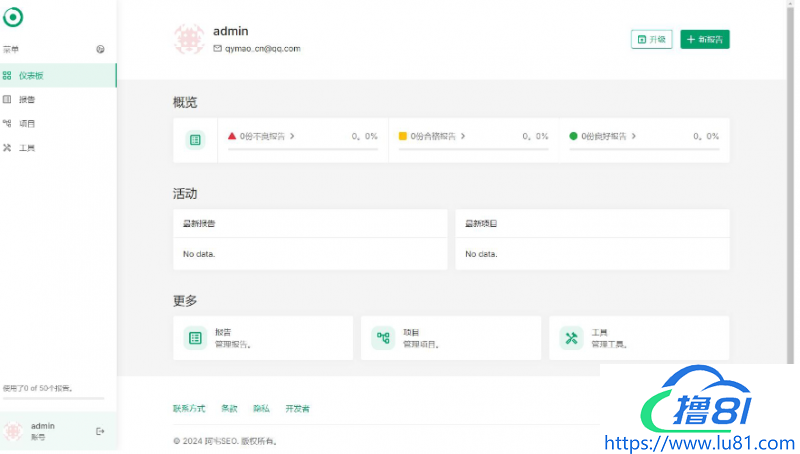Open the 开发者 (Developers) footer link
The image size is (800, 454).
[x=297, y=408]
